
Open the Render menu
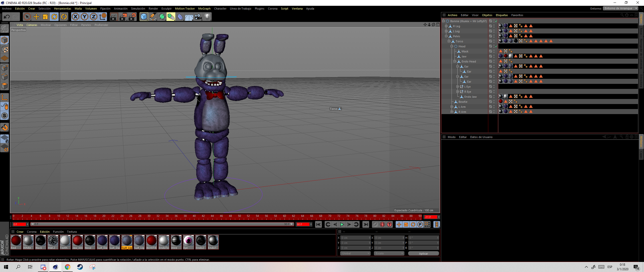(153, 9)
